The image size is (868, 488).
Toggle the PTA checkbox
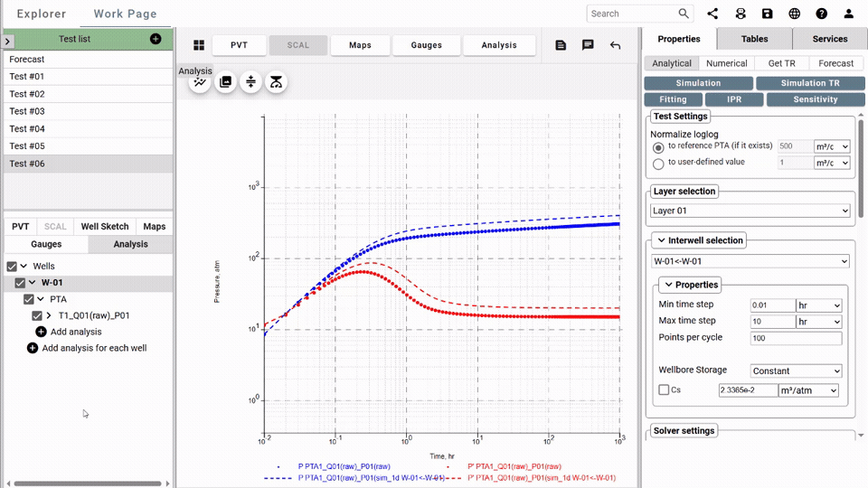coord(29,299)
